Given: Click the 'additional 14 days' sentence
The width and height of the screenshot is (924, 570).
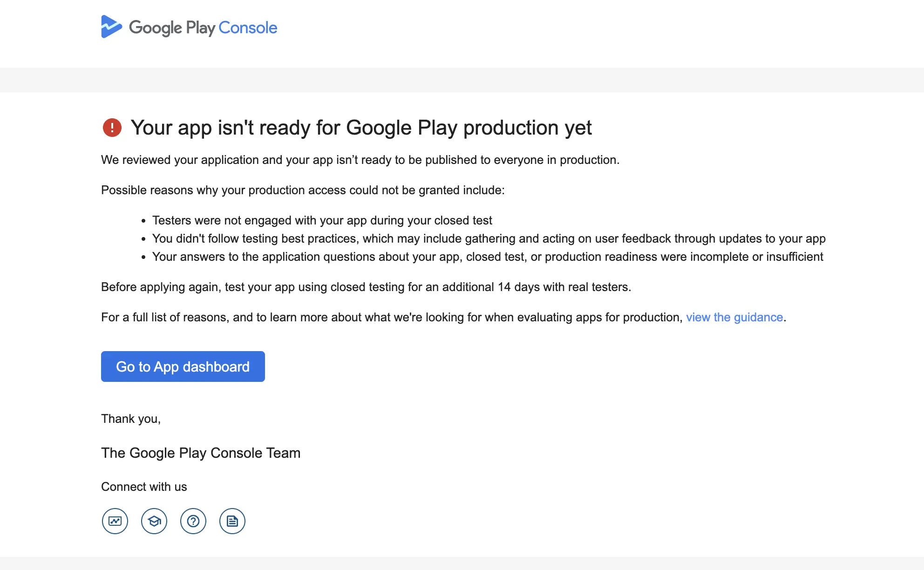Looking at the screenshot, I should pos(366,287).
